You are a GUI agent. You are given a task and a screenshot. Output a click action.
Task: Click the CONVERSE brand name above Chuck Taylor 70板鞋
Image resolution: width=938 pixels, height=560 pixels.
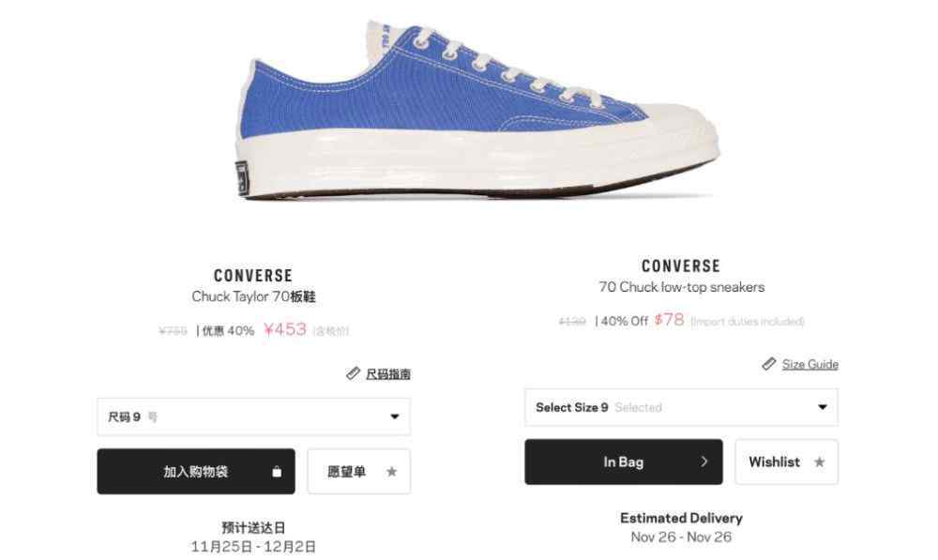click(x=253, y=276)
